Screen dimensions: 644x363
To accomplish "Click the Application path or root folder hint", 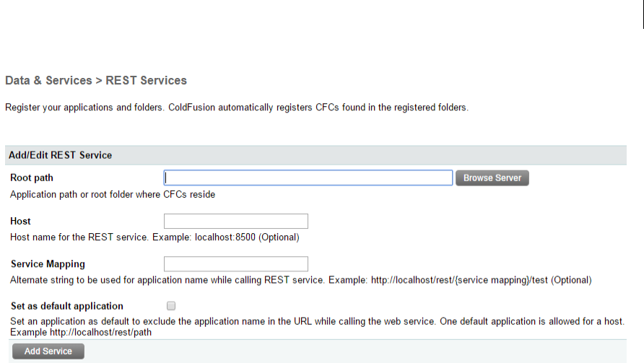I will pyautogui.click(x=113, y=194).
